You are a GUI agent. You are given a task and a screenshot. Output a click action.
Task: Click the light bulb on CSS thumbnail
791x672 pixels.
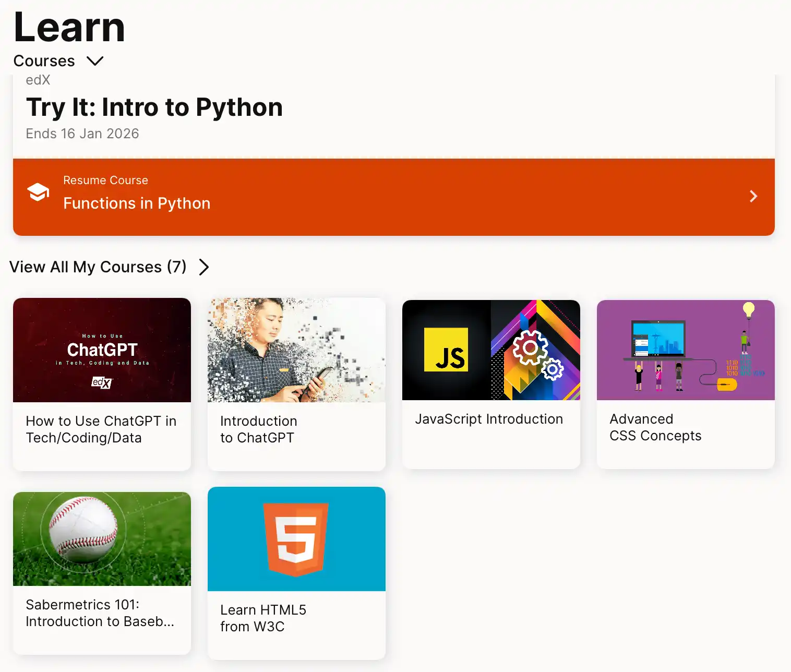749,310
